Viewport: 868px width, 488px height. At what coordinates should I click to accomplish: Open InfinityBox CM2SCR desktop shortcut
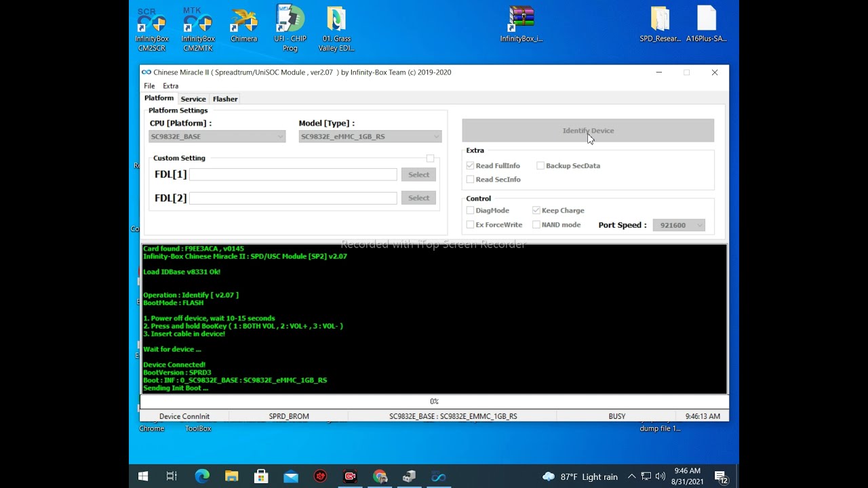click(152, 28)
